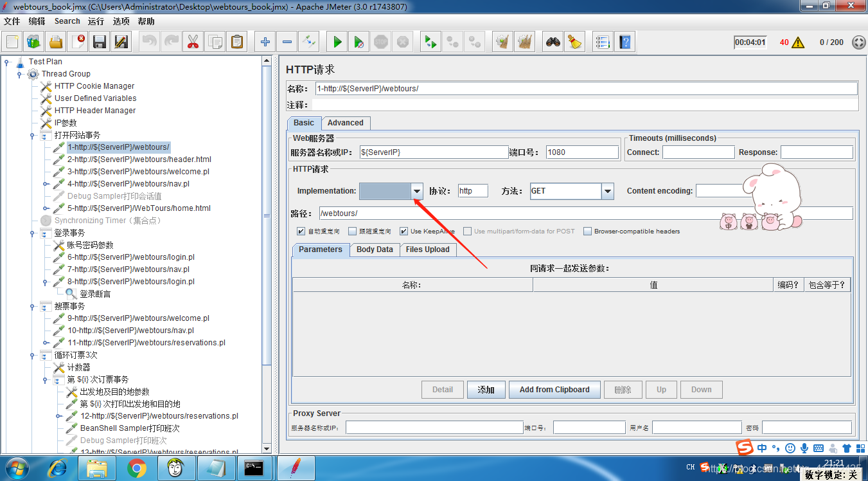Switch to the Files Upload tab
The width and height of the screenshot is (868, 481).
coord(428,250)
